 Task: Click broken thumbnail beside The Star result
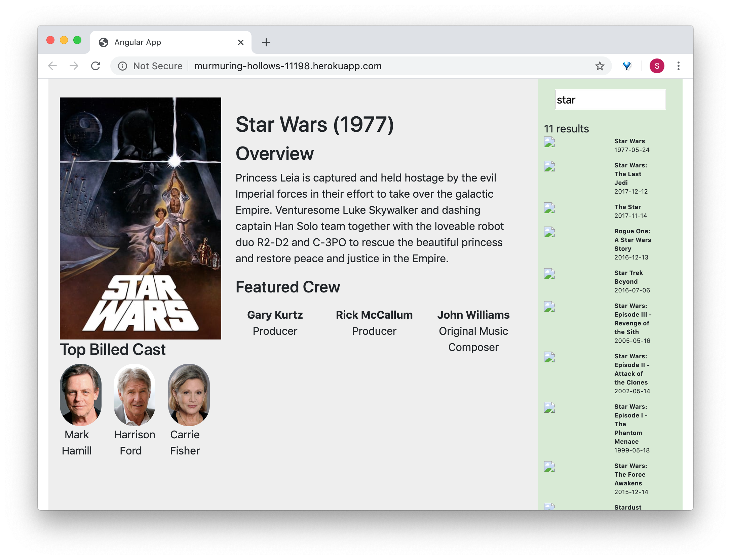click(x=549, y=208)
